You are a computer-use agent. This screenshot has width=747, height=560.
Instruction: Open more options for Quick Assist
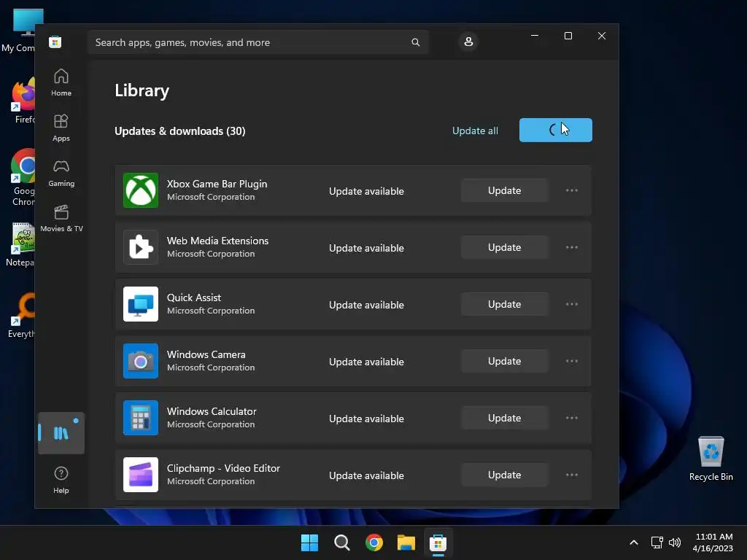point(572,304)
